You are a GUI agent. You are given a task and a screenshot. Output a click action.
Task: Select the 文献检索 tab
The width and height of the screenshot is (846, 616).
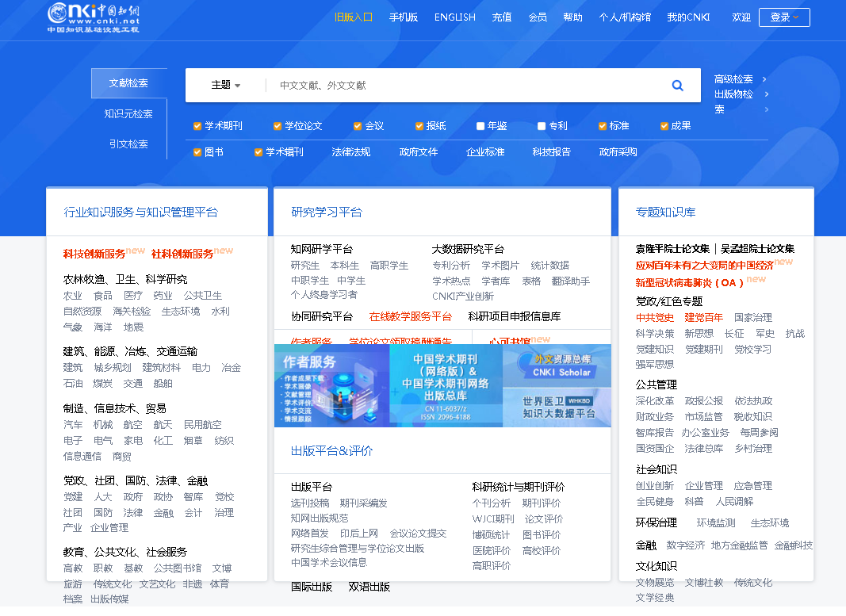(x=128, y=83)
